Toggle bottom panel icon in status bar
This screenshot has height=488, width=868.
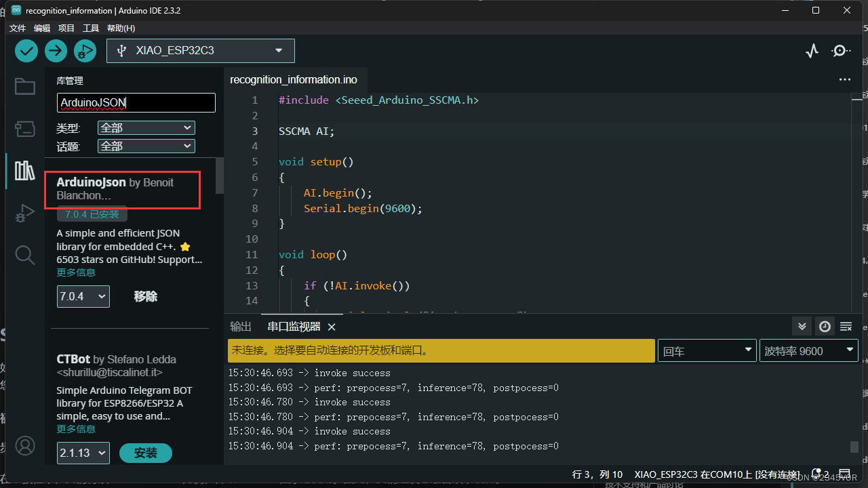(x=846, y=474)
